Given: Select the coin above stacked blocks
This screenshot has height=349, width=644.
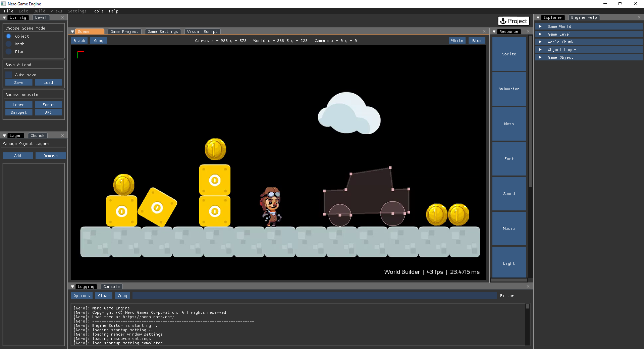Looking at the screenshot, I should (x=215, y=149).
